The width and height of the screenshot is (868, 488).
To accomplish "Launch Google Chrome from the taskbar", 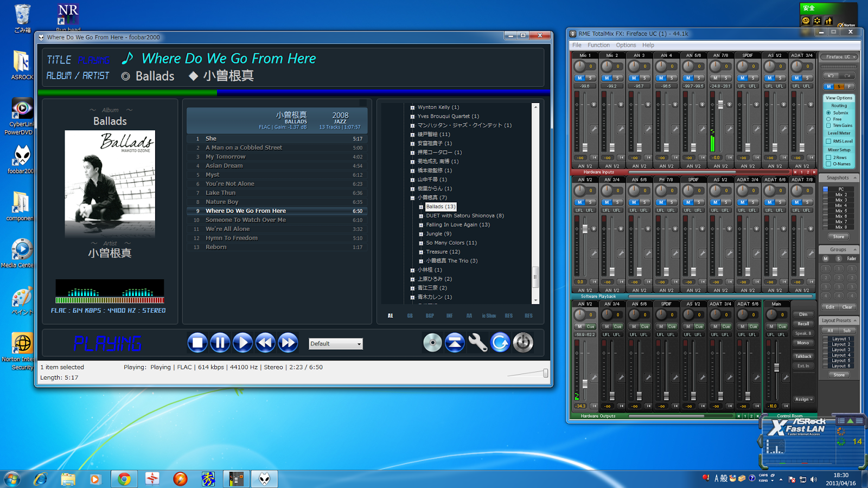I will click(x=124, y=479).
